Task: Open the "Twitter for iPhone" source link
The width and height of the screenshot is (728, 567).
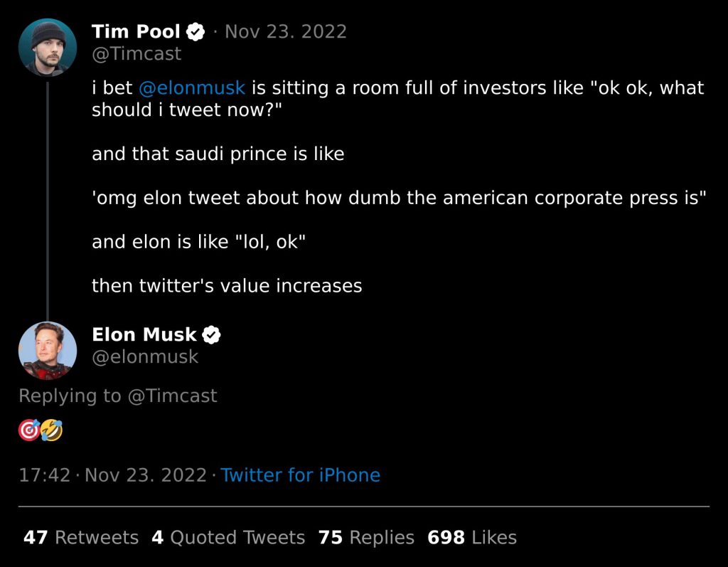Action: tap(300, 475)
